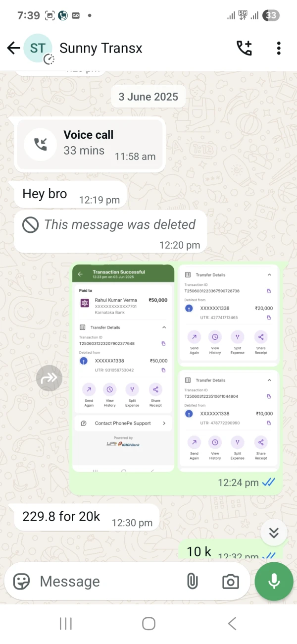Viewport: 297px width, 644px height.
Task: Open the Sunny Transx profile picture
Action: (38, 48)
